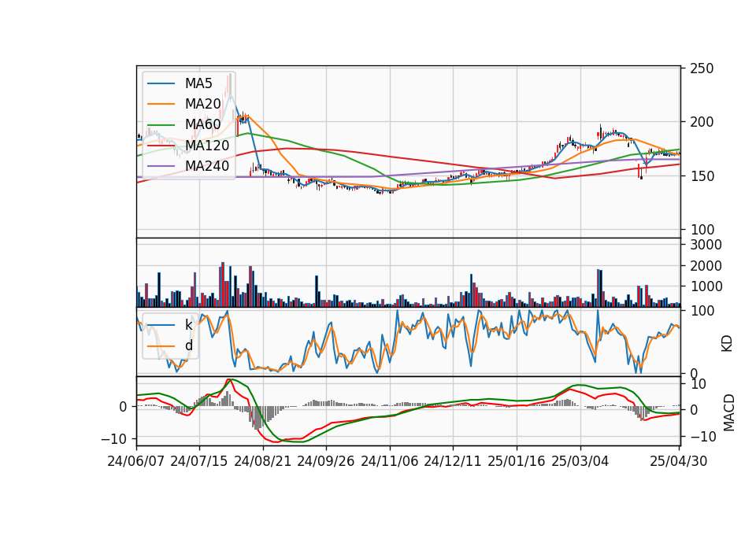Click the 0 label on left MACD axis
The image size is (756, 543).
point(123,407)
